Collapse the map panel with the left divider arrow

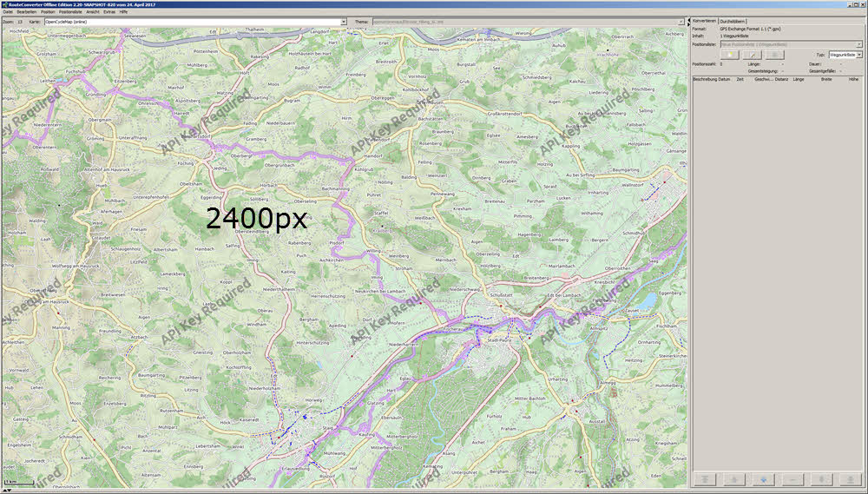[688, 19]
